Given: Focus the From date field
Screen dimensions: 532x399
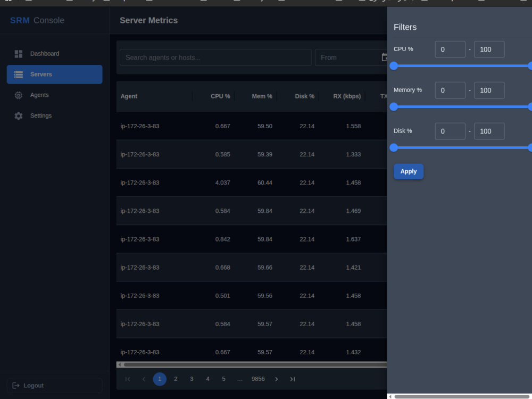Looking at the screenshot, I should tap(351, 57).
